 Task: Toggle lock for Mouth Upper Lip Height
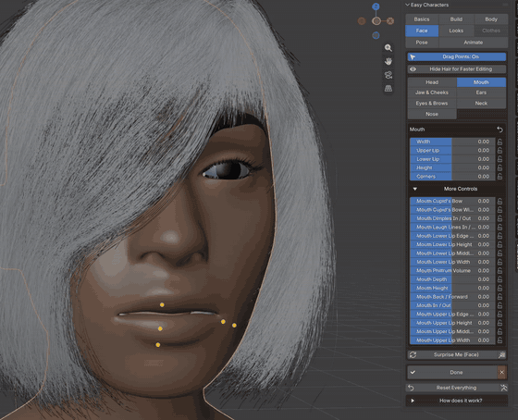click(499, 323)
